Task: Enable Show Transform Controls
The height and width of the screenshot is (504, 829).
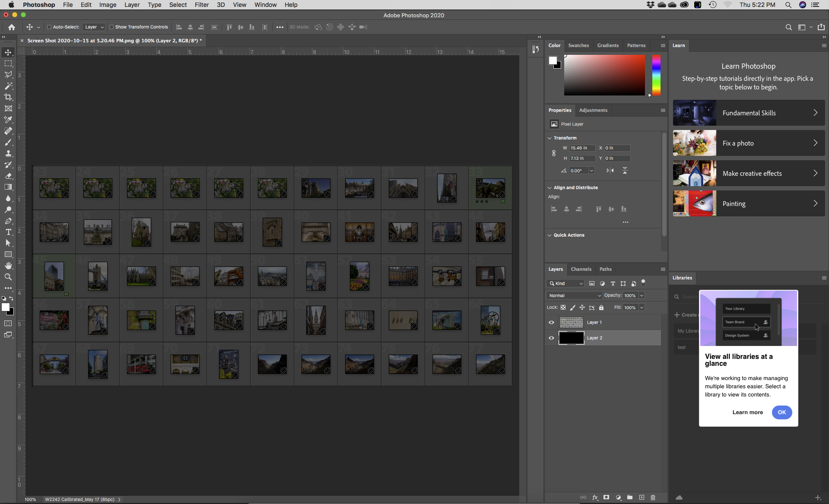Action: tap(111, 27)
